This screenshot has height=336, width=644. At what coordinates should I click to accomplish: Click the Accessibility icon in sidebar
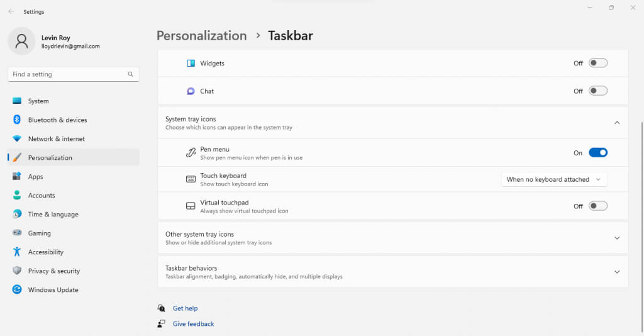(x=17, y=252)
